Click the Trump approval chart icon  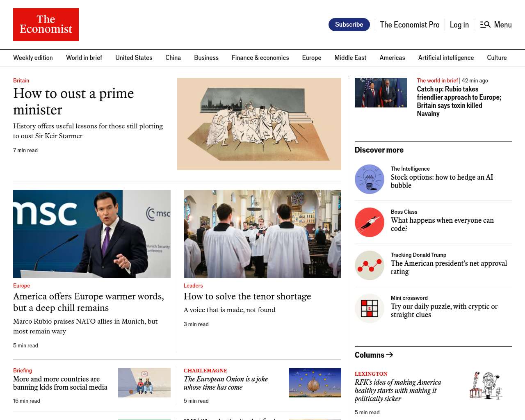(369, 265)
